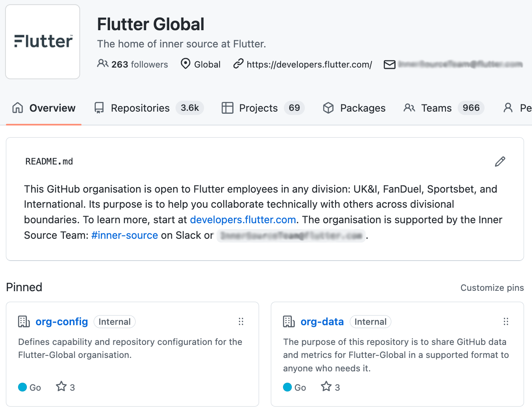Click the README paragraph starting 'This GitHub organisation'
532x415 pixels.
263,212
